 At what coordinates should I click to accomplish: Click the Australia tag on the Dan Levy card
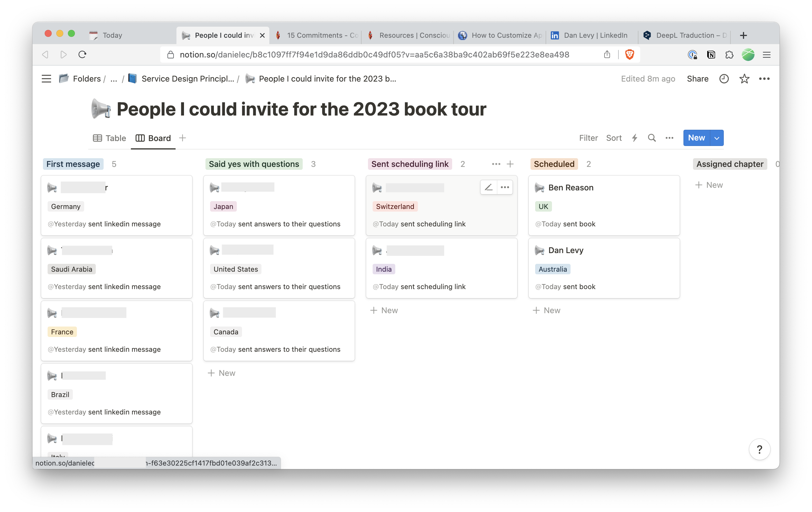[552, 269]
